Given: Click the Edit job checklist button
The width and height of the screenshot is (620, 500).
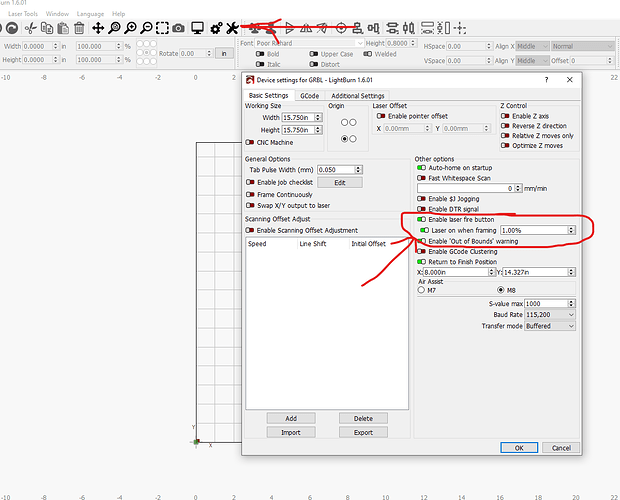Looking at the screenshot, I should [340, 183].
